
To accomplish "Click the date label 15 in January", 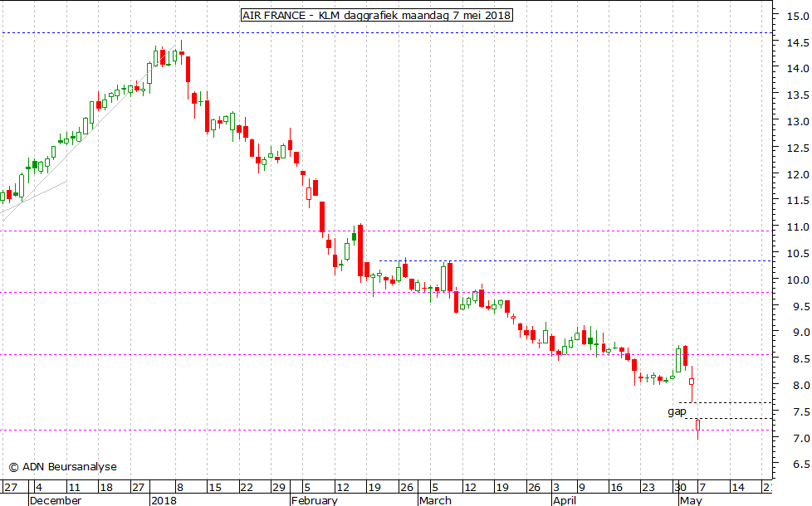I will tap(215, 488).
